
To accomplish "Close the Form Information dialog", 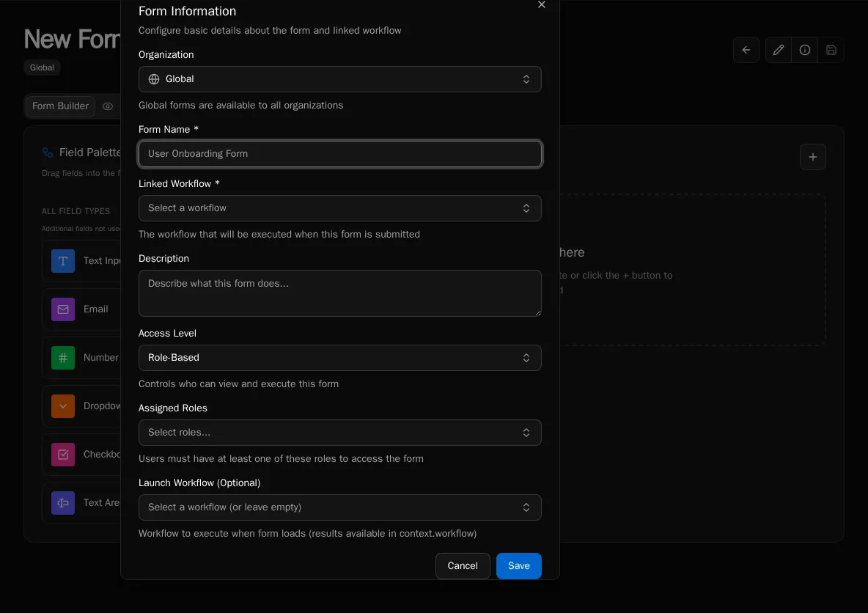I will (541, 4).
